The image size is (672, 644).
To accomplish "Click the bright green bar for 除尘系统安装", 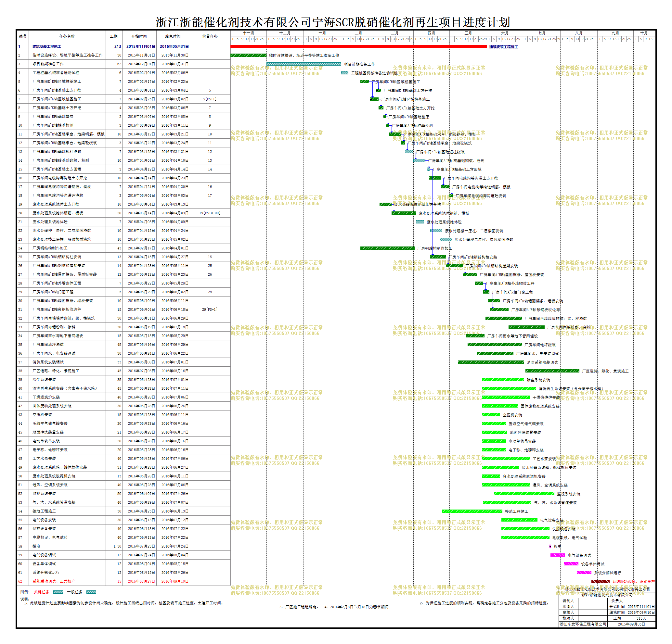I will pyautogui.click(x=503, y=380).
